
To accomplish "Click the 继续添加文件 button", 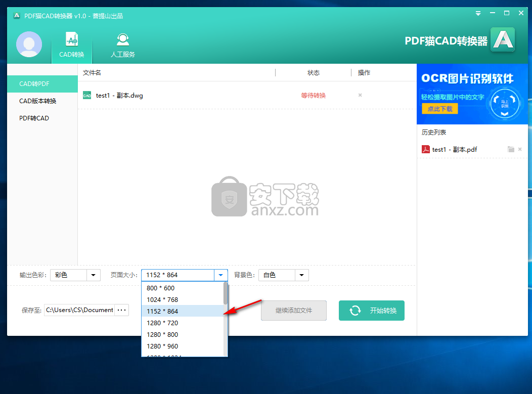I will (294, 311).
